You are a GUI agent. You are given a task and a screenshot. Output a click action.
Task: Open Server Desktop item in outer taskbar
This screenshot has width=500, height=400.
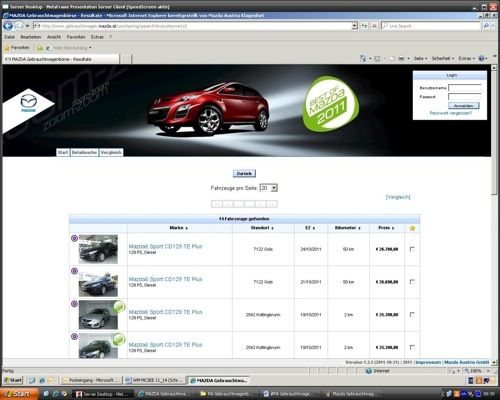(x=103, y=394)
